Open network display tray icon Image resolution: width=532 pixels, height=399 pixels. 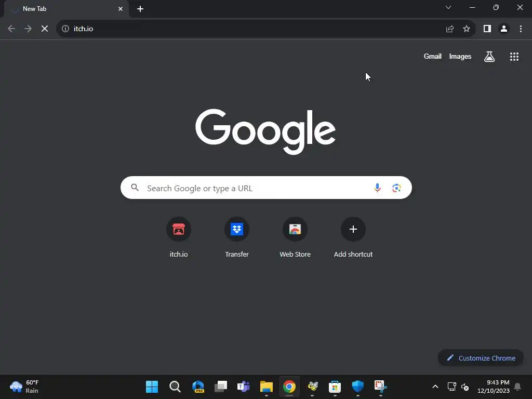click(451, 387)
